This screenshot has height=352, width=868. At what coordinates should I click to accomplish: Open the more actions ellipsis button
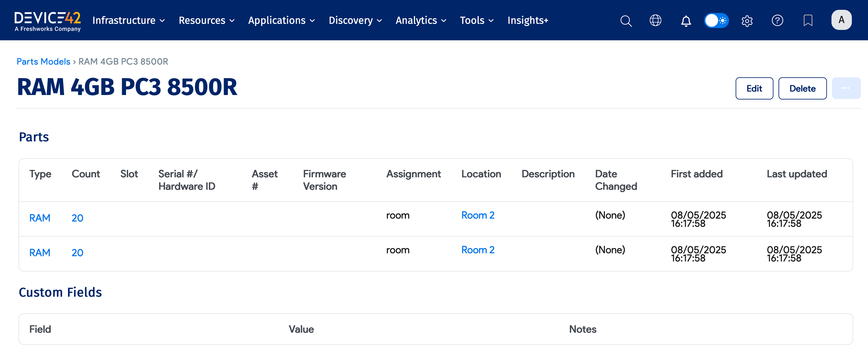845,88
